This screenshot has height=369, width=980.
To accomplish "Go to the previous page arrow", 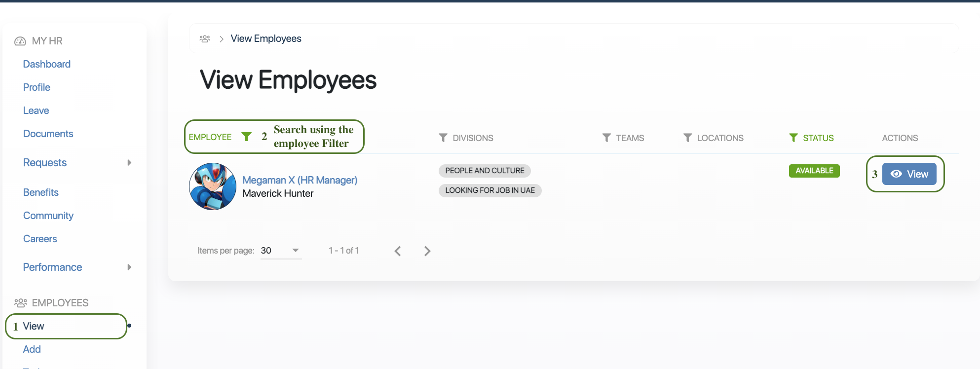I will (398, 251).
